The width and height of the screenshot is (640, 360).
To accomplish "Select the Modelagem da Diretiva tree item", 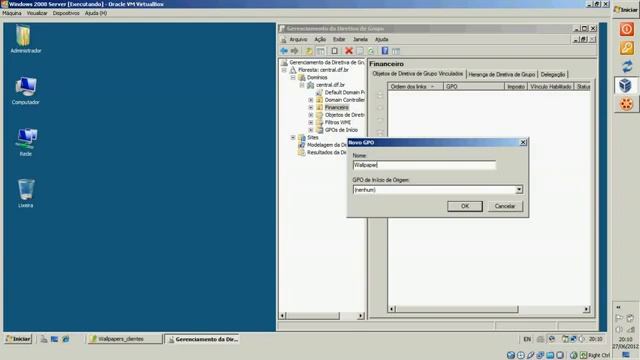I will [327, 145].
